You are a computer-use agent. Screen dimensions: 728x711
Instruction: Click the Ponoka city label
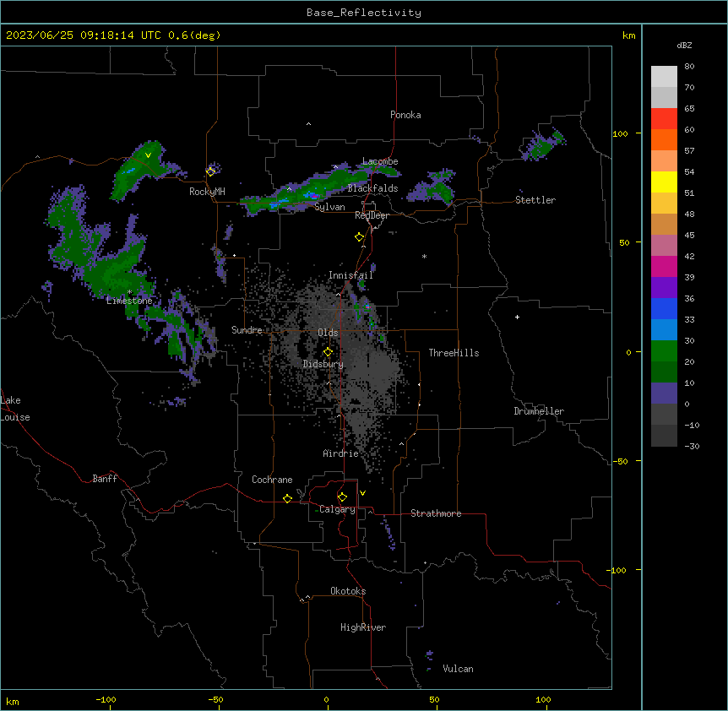pos(405,115)
